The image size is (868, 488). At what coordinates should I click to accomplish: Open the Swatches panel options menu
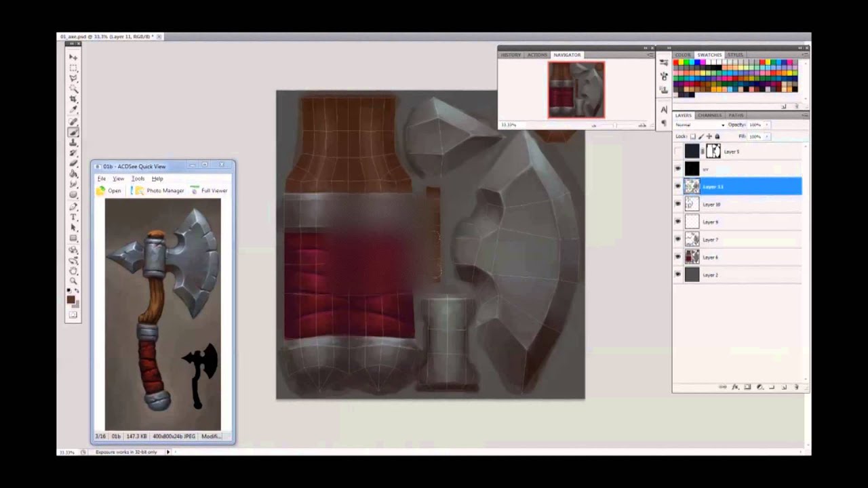click(805, 55)
